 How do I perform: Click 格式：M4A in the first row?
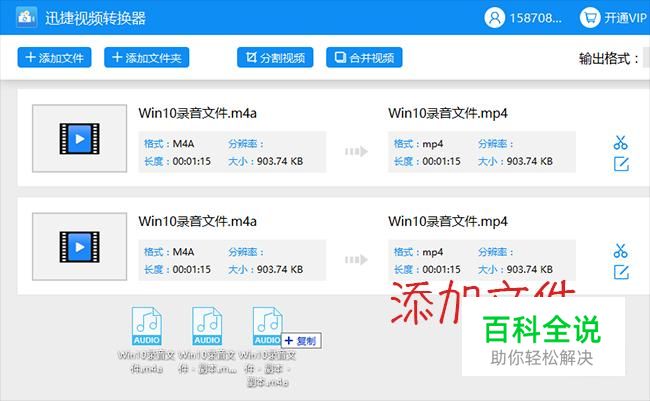(x=169, y=144)
